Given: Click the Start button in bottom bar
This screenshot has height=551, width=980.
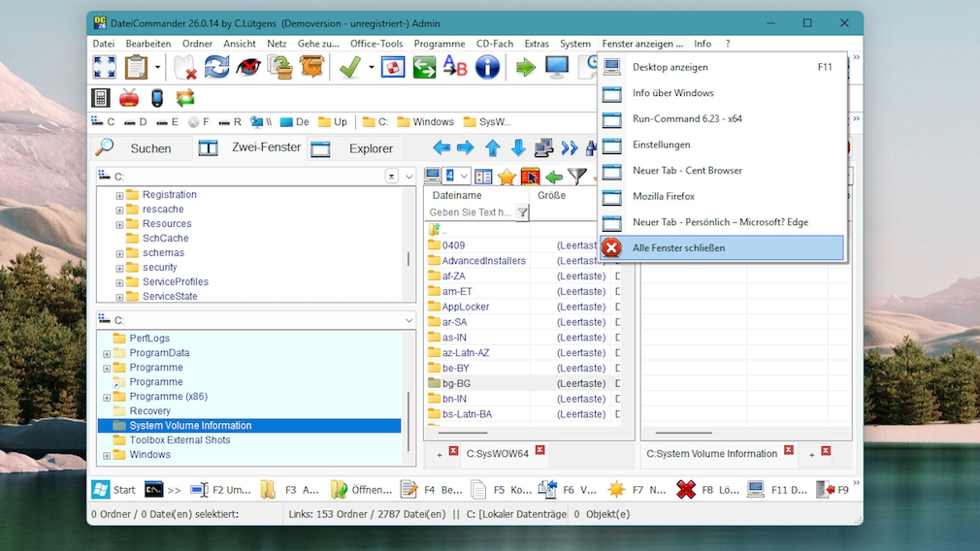Looking at the screenshot, I should [114, 490].
